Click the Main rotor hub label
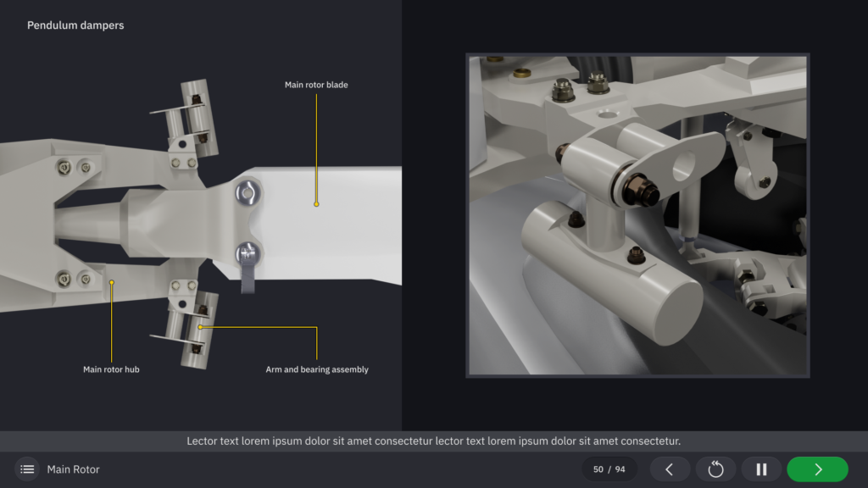The image size is (868, 488). click(111, 369)
